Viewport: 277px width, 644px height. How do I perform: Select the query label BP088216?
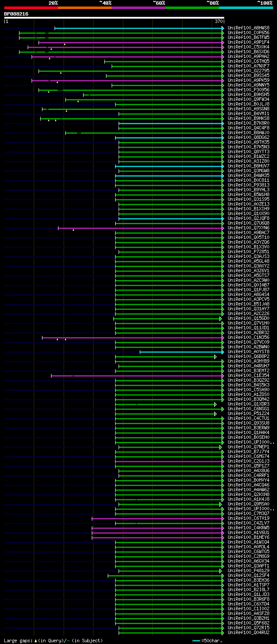coord(16,14)
